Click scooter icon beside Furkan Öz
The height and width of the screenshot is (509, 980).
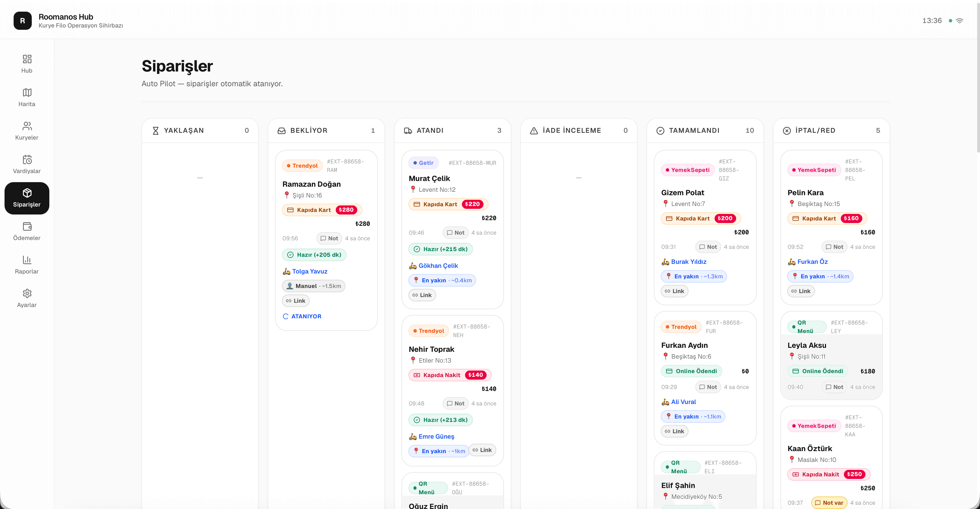coord(792,262)
